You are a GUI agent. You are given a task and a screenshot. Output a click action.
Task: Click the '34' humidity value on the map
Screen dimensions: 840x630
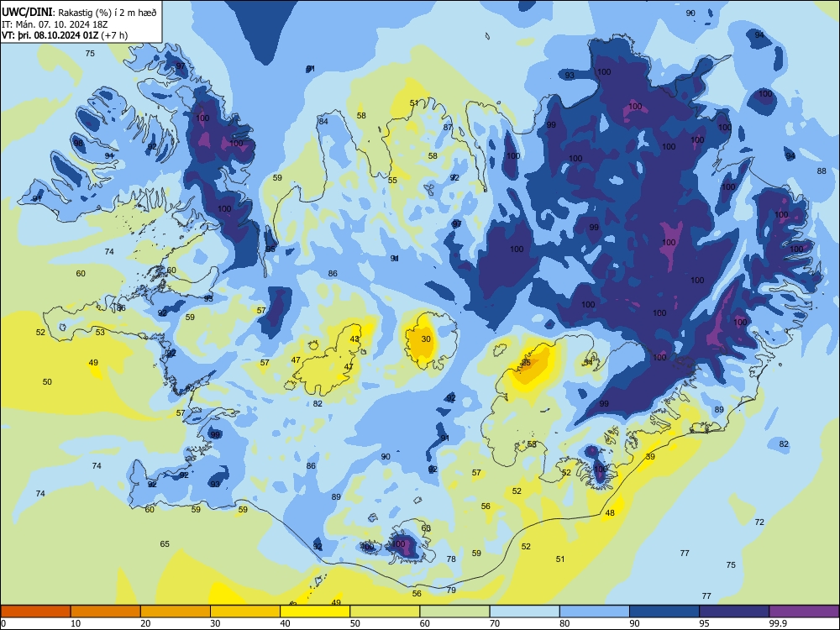(x=588, y=362)
